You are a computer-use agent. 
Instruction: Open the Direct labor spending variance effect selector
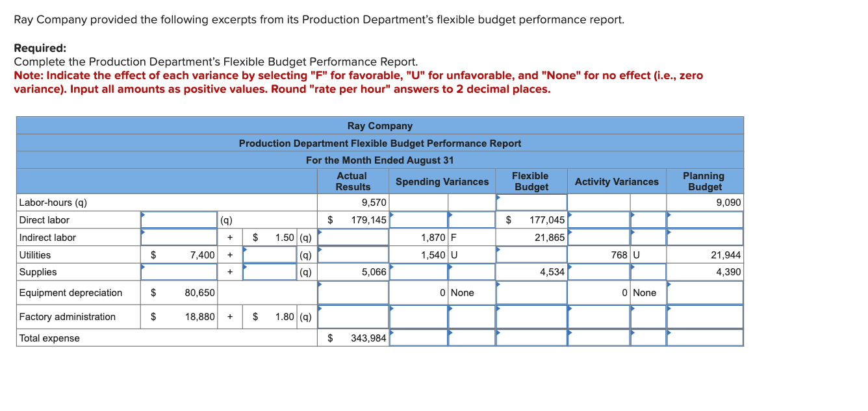click(x=471, y=219)
